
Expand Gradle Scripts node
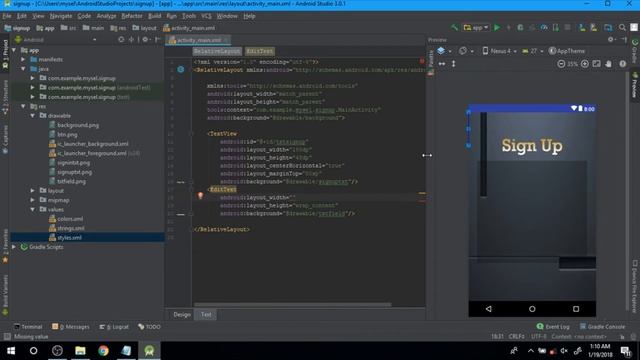pyautogui.click(x=14, y=247)
